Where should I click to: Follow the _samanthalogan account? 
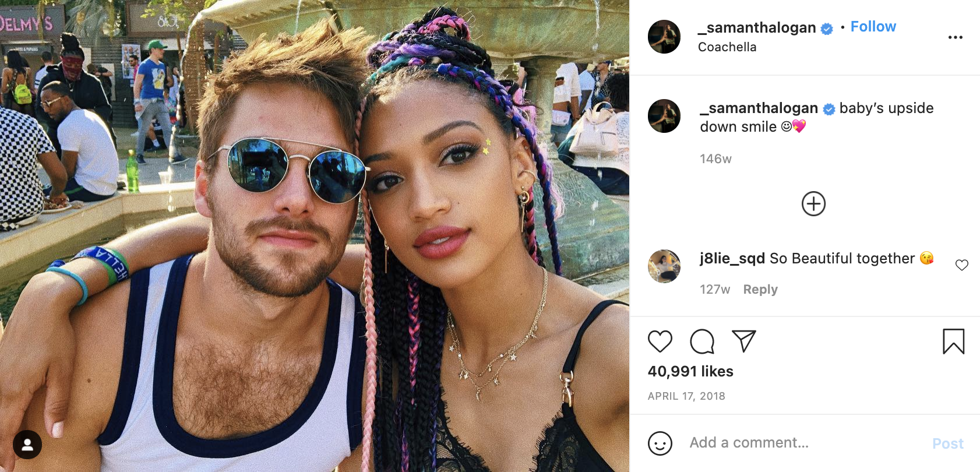pyautogui.click(x=873, y=27)
